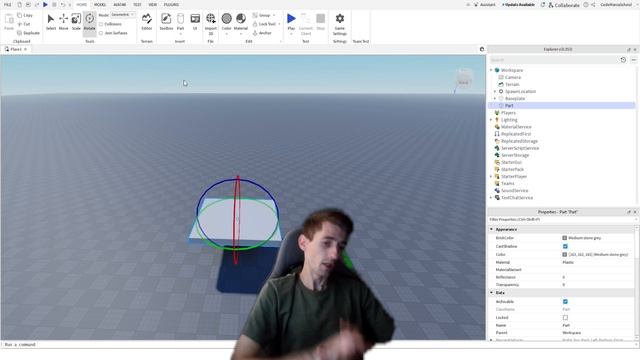
Task: Collapse the Data properties section
Action: pyautogui.click(x=491, y=293)
